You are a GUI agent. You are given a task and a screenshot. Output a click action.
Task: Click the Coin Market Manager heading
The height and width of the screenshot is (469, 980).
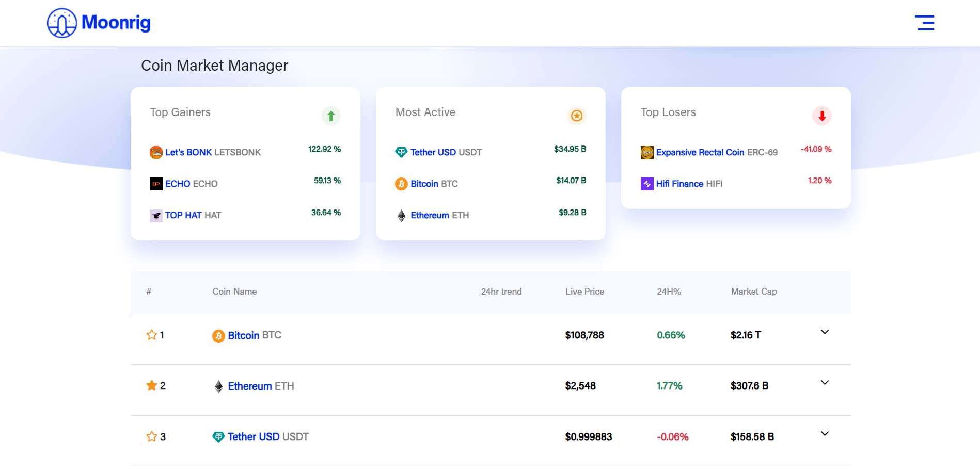214,66
